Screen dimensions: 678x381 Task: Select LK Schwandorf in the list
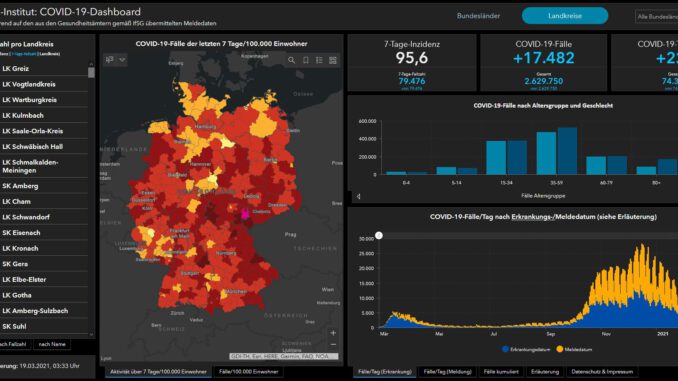click(44, 217)
